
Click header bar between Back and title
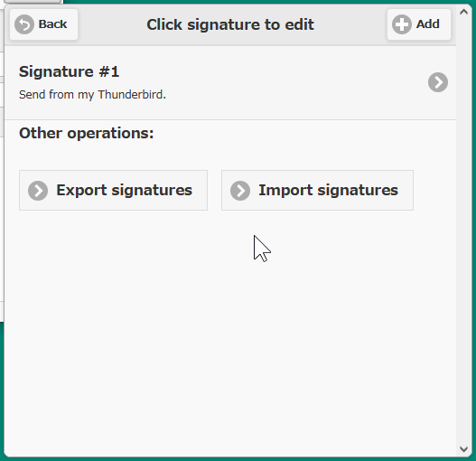112,24
